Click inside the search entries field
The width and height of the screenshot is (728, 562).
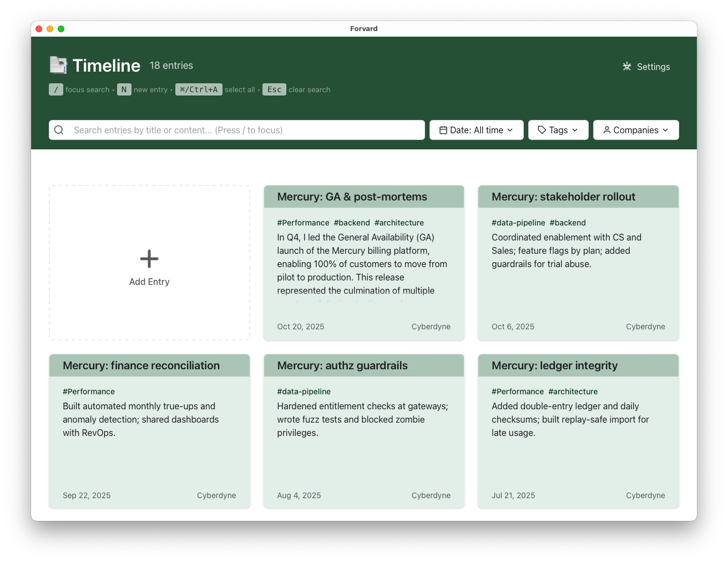(x=222, y=129)
